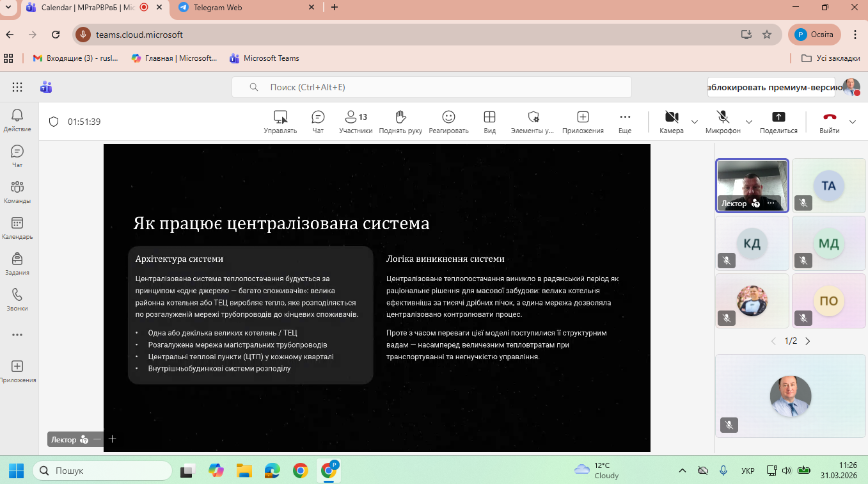Expand the Camera options arrow
Viewport: 868px width, 484px height.
click(x=695, y=122)
